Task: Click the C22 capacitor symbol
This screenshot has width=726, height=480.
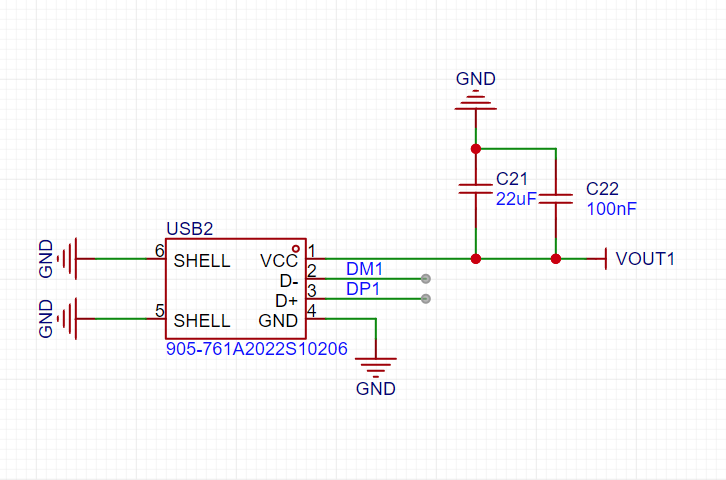Action: coord(556,199)
